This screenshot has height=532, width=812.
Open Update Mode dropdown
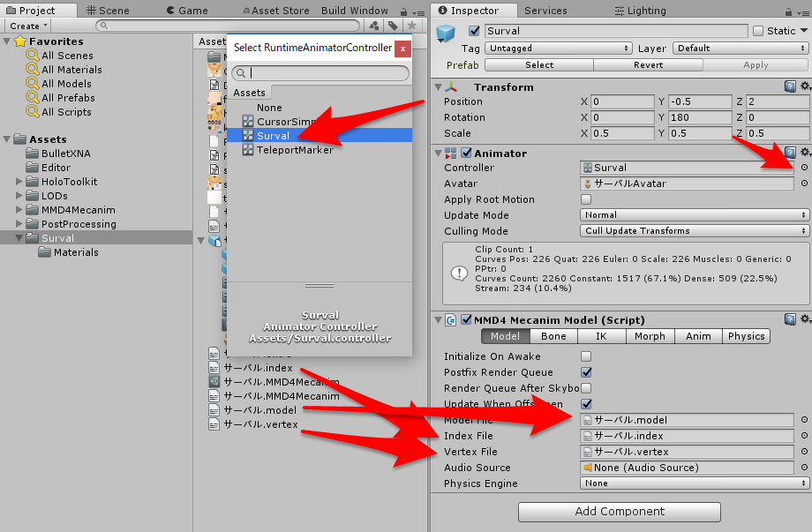click(x=694, y=214)
